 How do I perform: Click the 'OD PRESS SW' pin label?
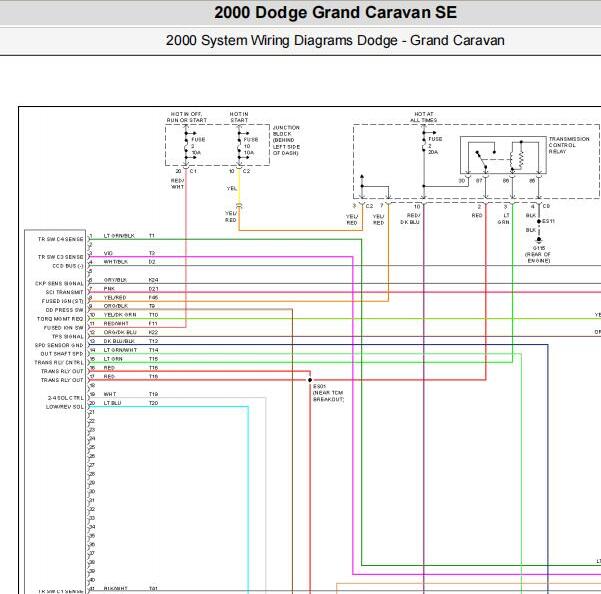click(64, 310)
